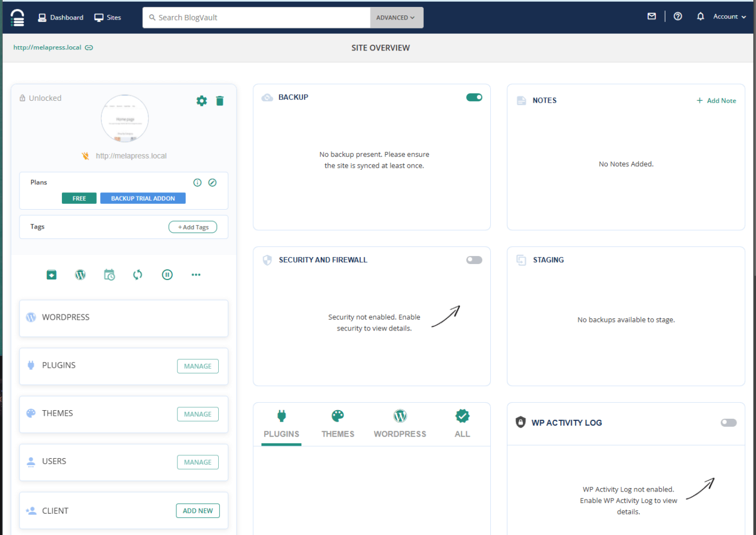Click the BACKUP cloud icon
Viewport: 756px width, 535px height.
click(267, 97)
